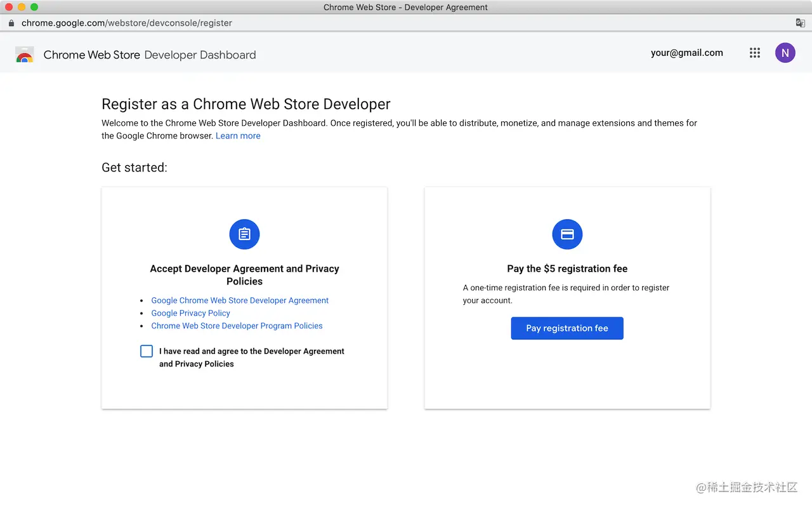Maximize the window with the green button
The height and width of the screenshot is (508, 812).
tap(34, 7)
